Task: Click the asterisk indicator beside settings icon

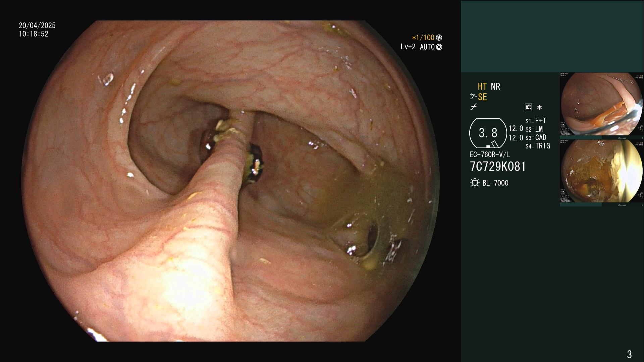Action: point(539,108)
